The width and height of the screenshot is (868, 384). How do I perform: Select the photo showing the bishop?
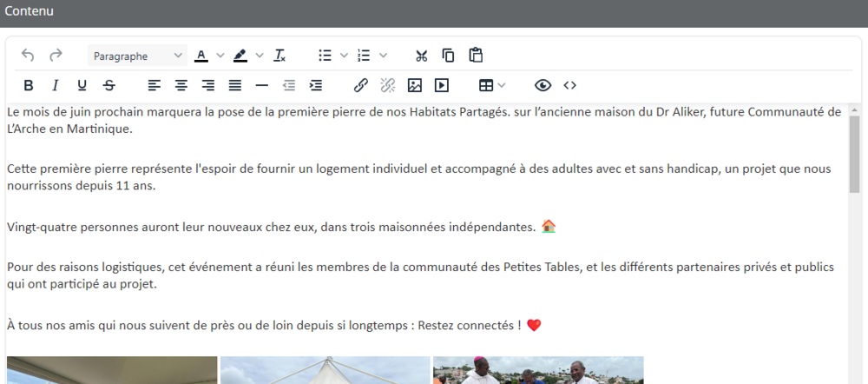tap(538, 370)
